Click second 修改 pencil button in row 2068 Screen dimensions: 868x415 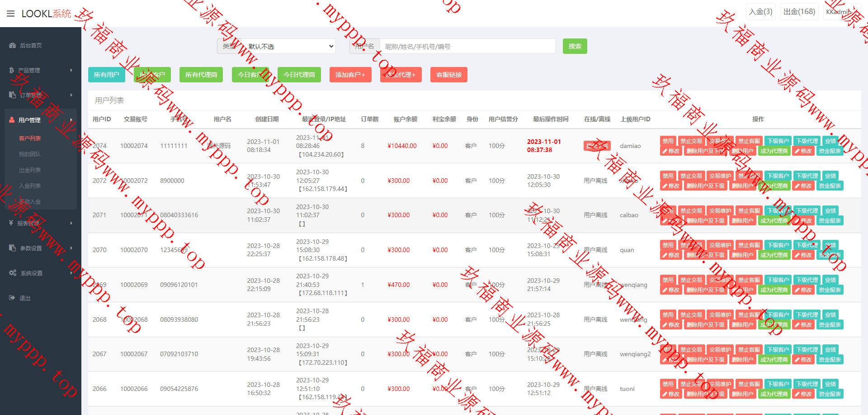click(803, 325)
